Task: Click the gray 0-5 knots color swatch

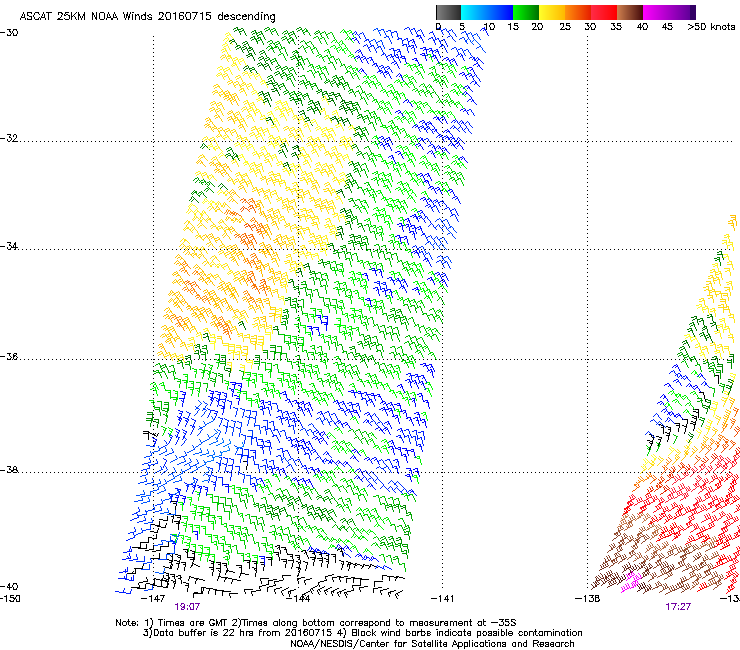Action: (448, 12)
